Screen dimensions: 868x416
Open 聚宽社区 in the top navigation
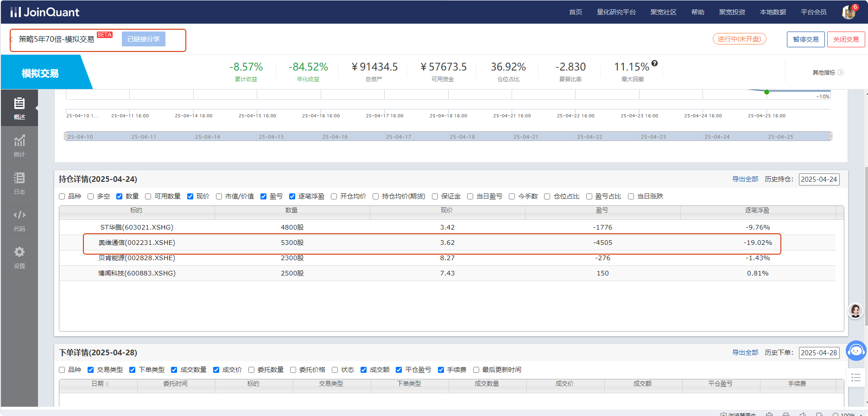coord(663,12)
